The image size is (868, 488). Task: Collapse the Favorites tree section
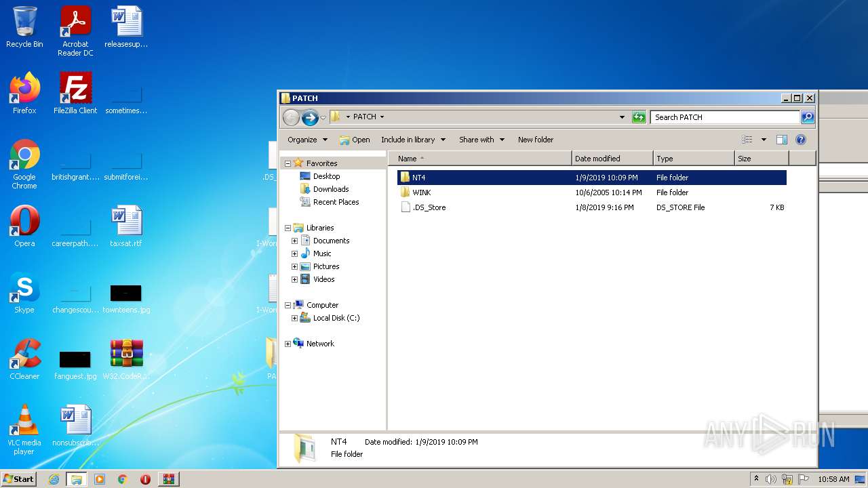[288, 163]
